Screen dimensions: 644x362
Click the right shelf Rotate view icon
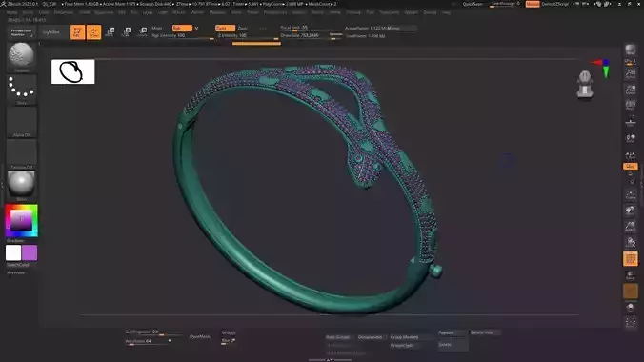(630, 242)
